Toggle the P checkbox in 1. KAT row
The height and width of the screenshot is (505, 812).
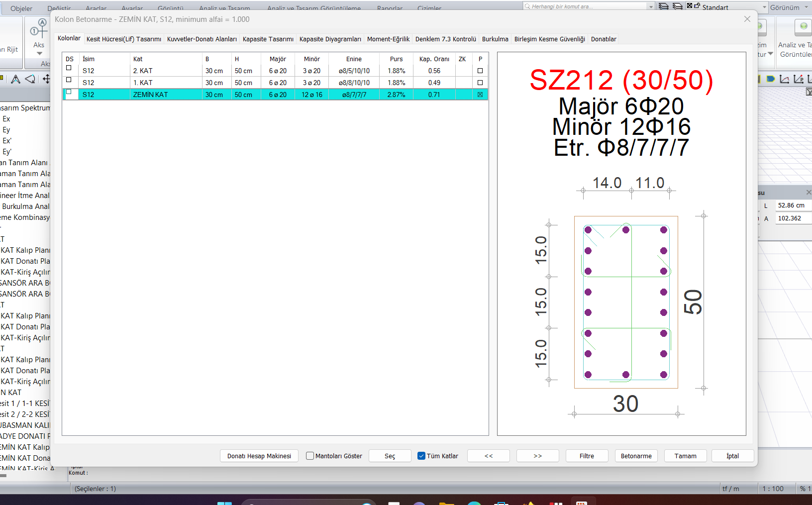pos(480,83)
